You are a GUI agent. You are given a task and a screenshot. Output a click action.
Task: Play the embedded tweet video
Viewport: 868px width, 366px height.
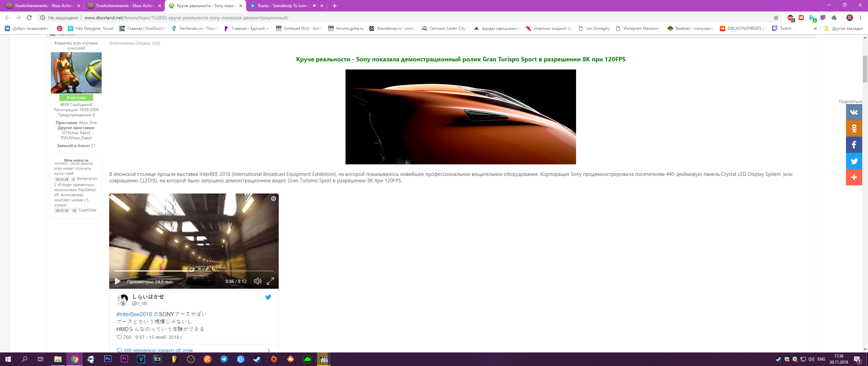click(118, 281)
